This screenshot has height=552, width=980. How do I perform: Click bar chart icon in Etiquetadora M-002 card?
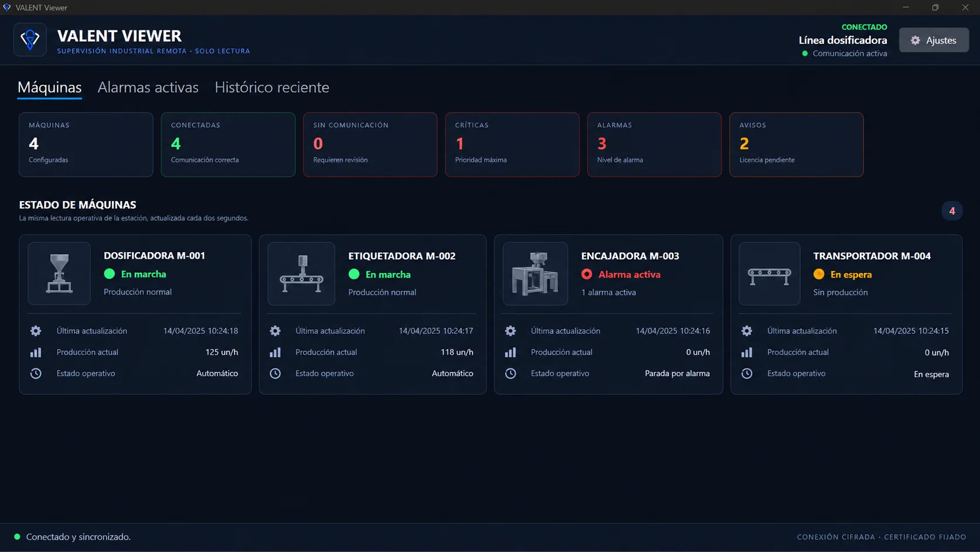pos(275,352)
